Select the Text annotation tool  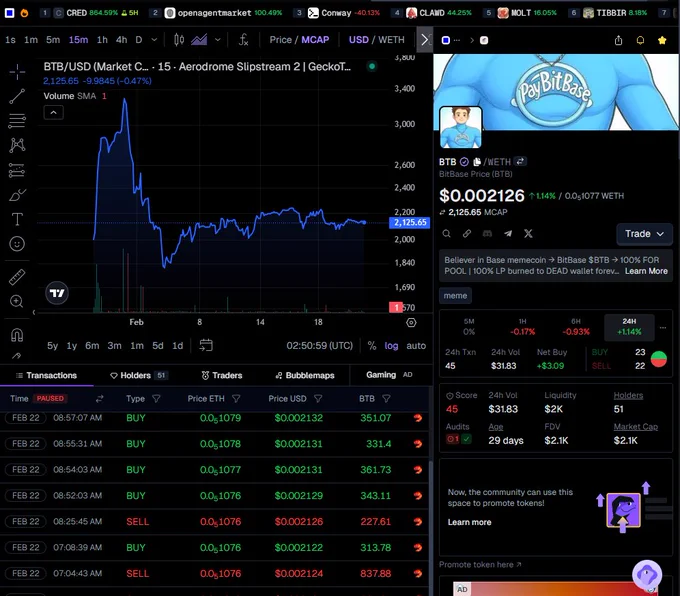click(17, 219)
